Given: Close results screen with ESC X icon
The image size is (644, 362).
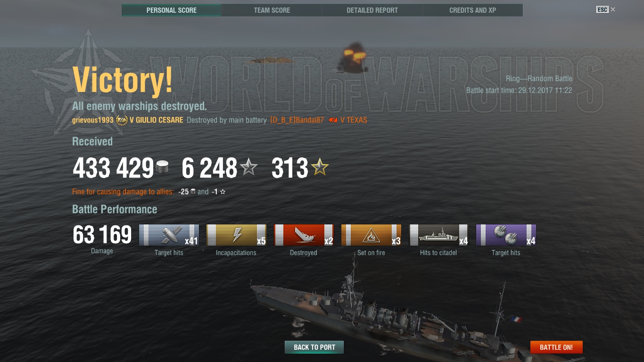Looking at the screenshot, I should click(606, 9).
